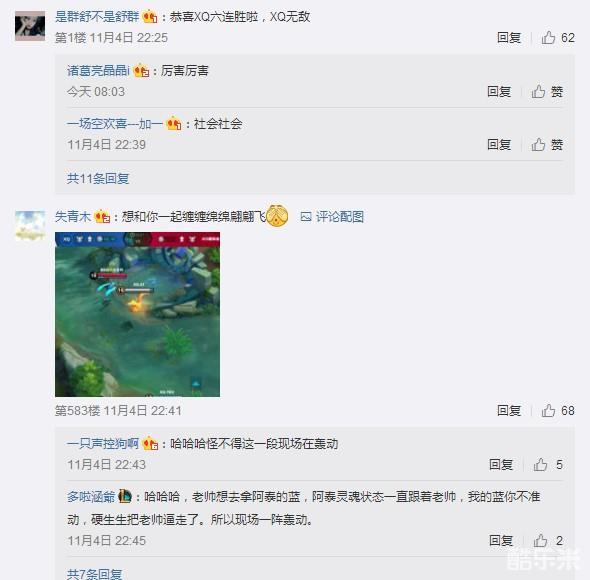The image size is (590, 580).
Task: Open 一只声控狗啊 user profile
Action: click(103, 444)
